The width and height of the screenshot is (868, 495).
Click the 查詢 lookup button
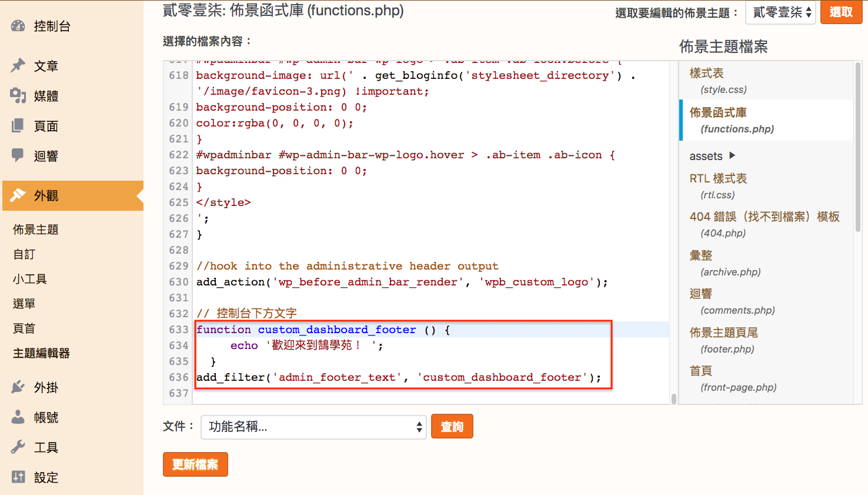tap(452, 427)
